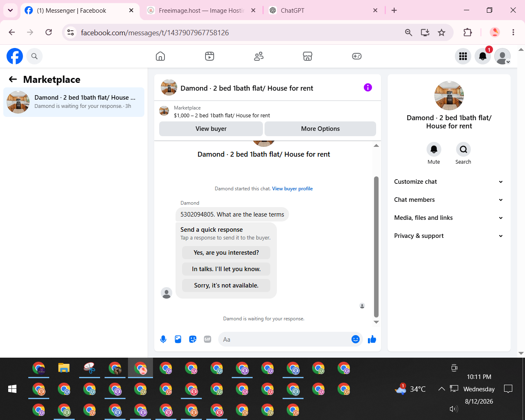Switch to Freeimage.host tab
The width and height of the screenshot is (525, 420).
pos(201,11)
